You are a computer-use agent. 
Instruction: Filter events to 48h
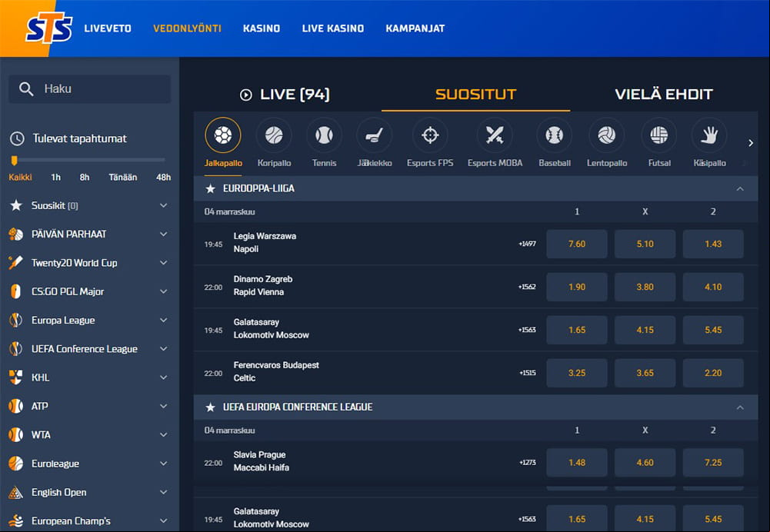point(164,177)
